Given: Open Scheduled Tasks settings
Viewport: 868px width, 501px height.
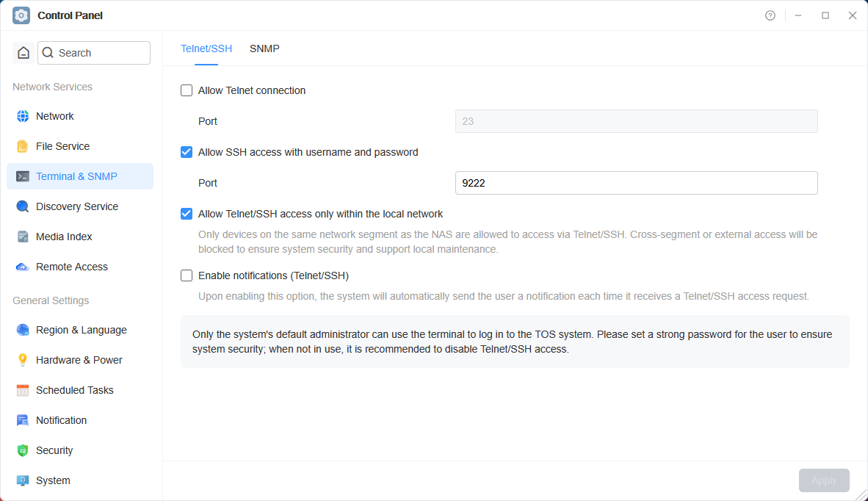Looking at the screenshot, I should tap(73, 390).
